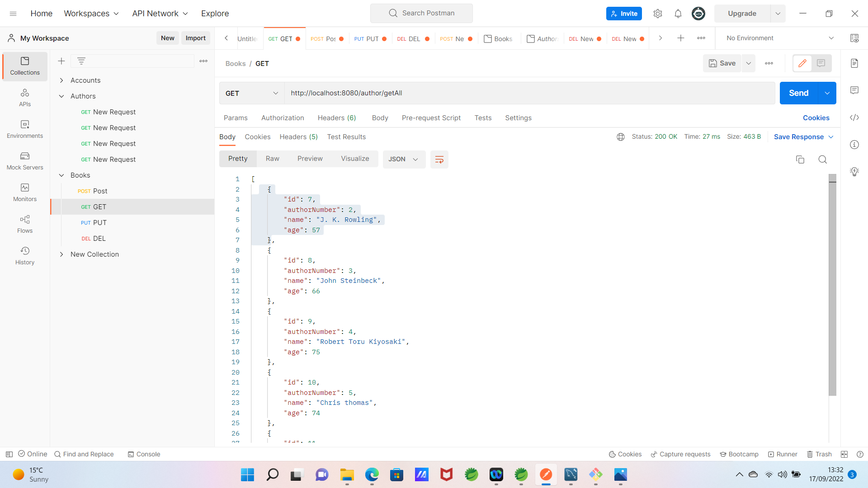Switch to the Pre-request Script tab
The image size is (868, 488).
coord(431,118)
